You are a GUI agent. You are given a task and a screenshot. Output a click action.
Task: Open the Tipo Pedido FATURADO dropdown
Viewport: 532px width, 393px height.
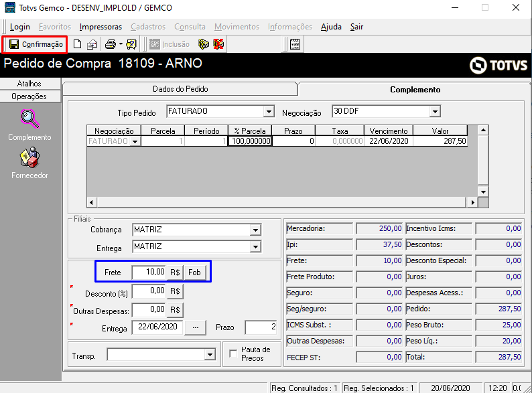(269, 111)
